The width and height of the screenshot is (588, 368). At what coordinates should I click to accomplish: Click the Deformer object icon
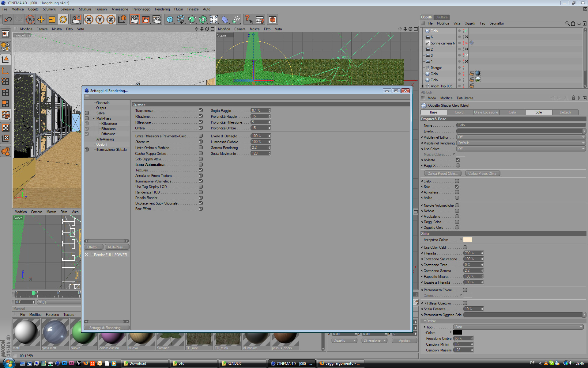pos(225,20)
